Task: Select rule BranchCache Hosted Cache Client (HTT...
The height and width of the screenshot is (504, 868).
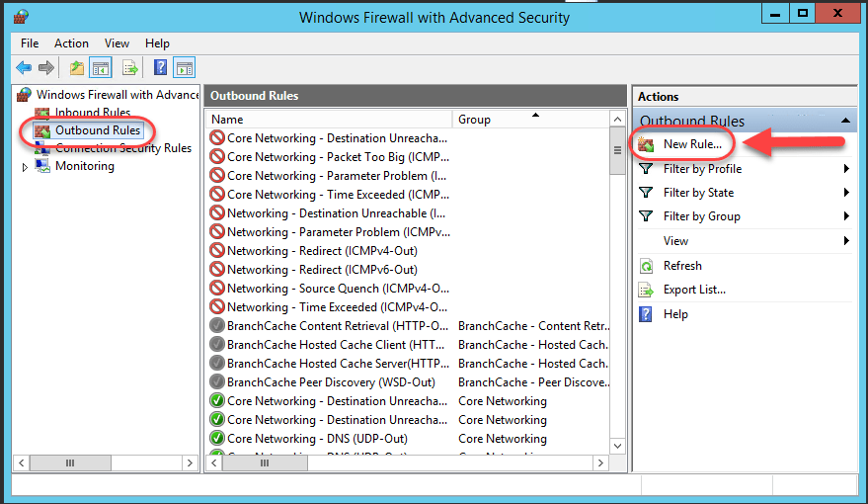Action: 336,345
